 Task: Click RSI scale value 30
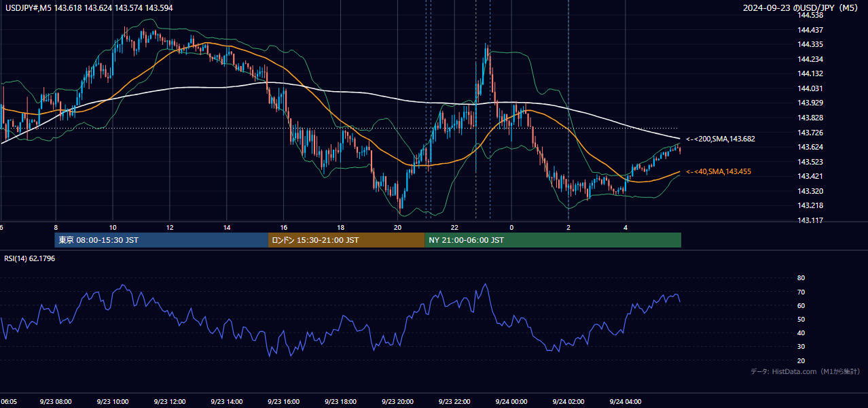tap(801, 347)
